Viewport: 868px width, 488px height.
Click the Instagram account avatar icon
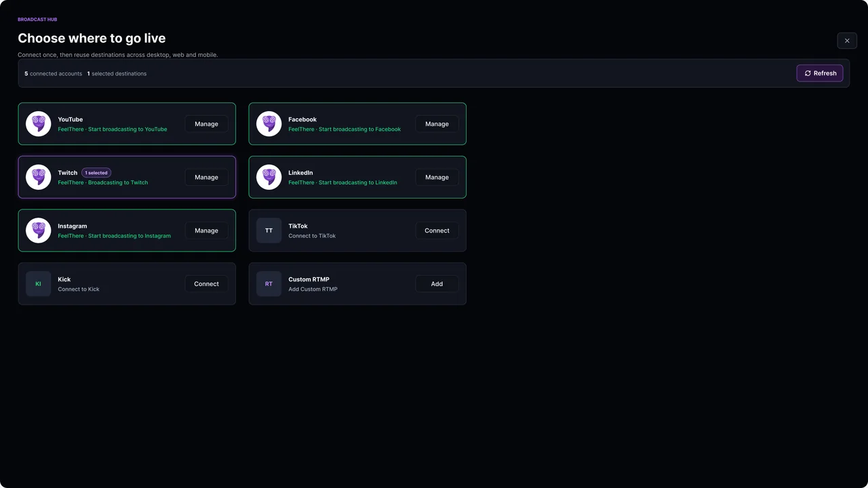(39, 230)
